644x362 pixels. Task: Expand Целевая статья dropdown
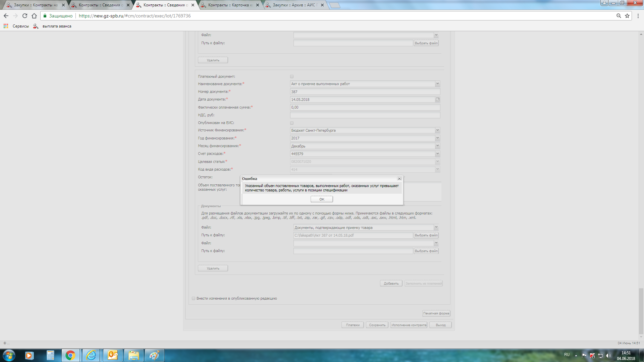(437, 162)
